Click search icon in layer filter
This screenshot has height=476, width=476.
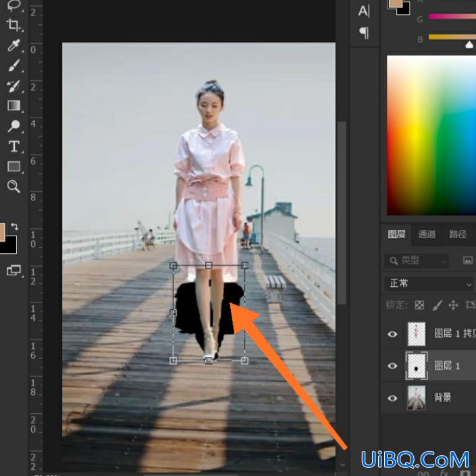pyautogui.click(x=394, y=261)
